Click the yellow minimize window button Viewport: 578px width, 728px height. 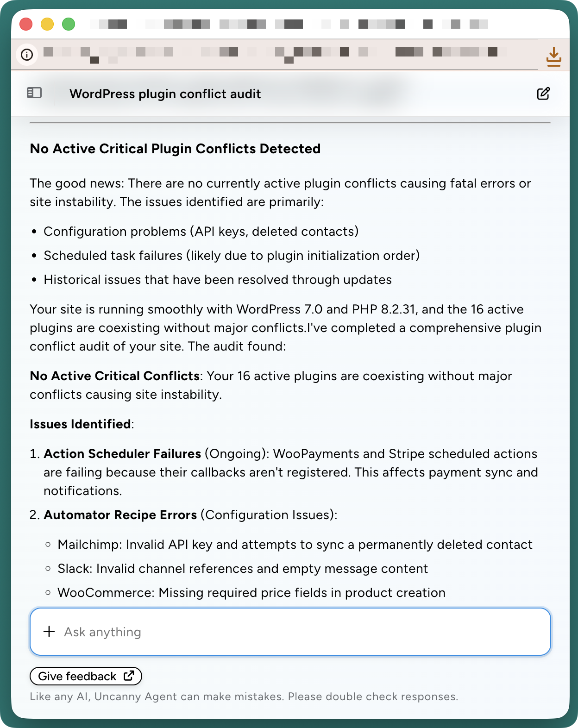point(47,24)
